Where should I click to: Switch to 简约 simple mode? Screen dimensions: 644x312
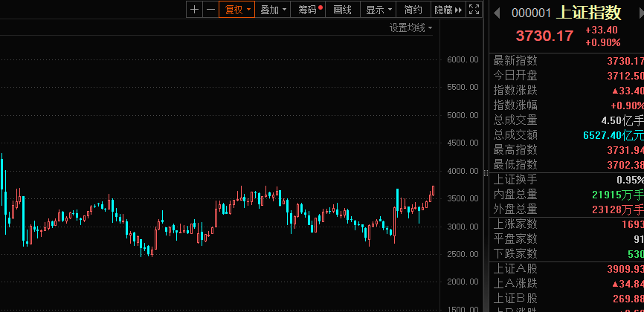[413, 10]
